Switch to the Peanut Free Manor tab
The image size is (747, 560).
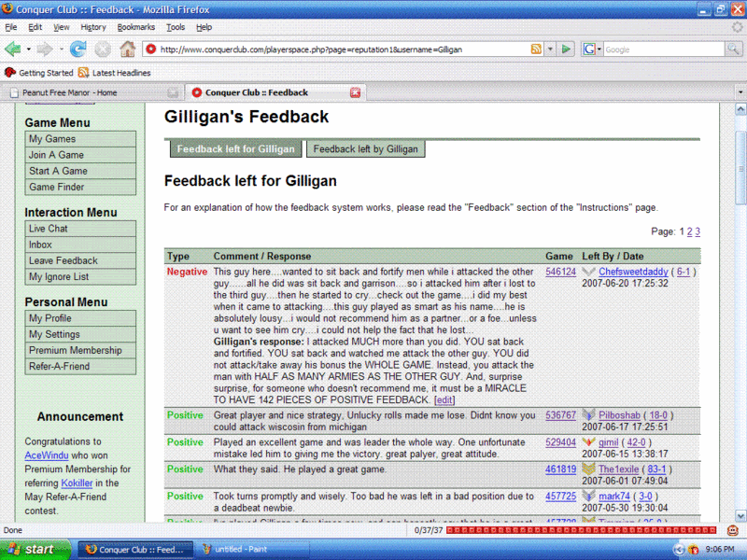[x=92, y=92]
